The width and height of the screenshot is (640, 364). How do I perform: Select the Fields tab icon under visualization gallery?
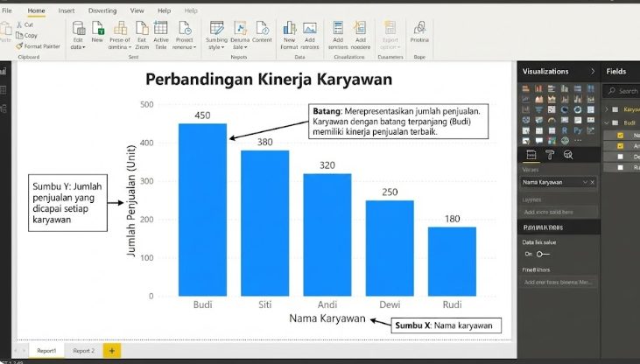(531, 155)
